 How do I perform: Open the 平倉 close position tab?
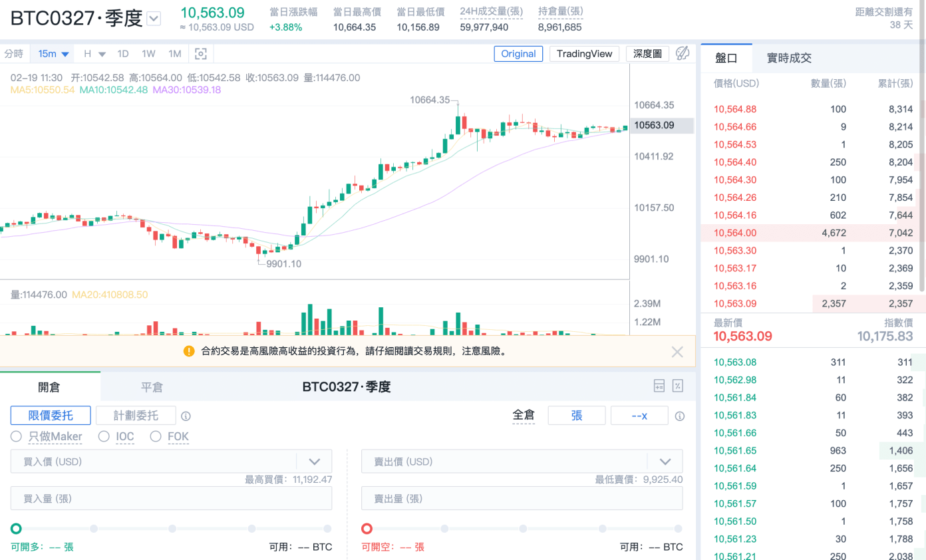(152, 387)
